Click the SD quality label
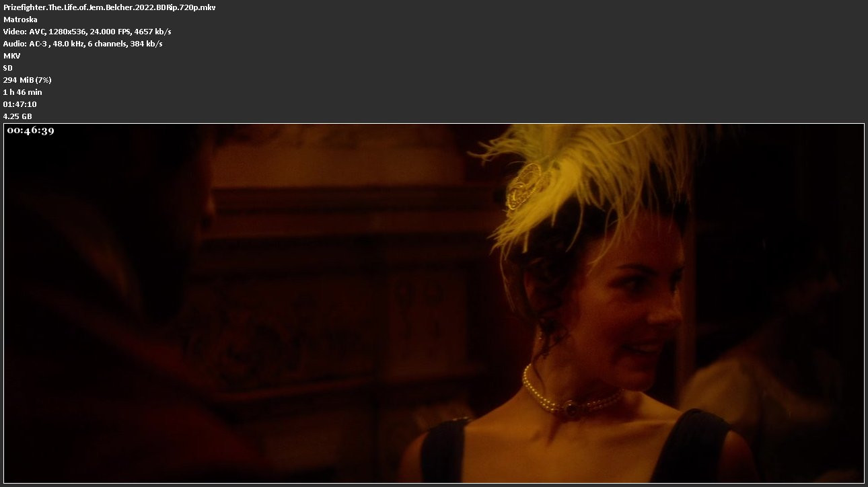The height and width of the screenshot is (487, 868). click(x=8, y=68)
